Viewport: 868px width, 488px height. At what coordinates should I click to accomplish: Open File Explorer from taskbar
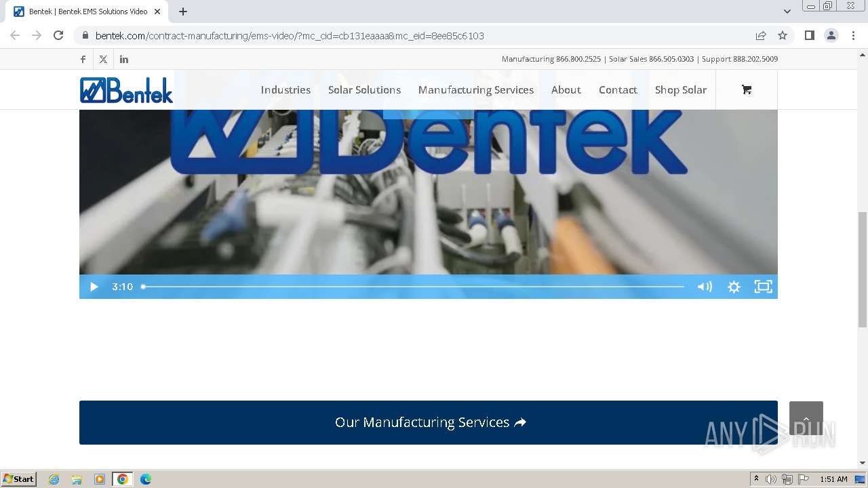[x=77, y=479]
